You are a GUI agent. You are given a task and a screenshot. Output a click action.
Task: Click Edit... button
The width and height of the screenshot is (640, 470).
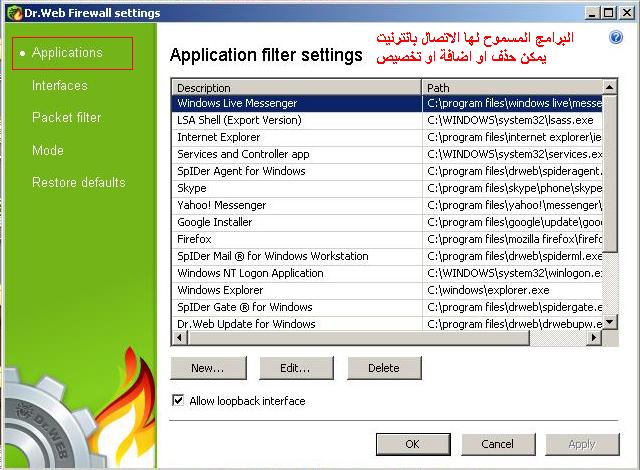[x=296, y=368]
